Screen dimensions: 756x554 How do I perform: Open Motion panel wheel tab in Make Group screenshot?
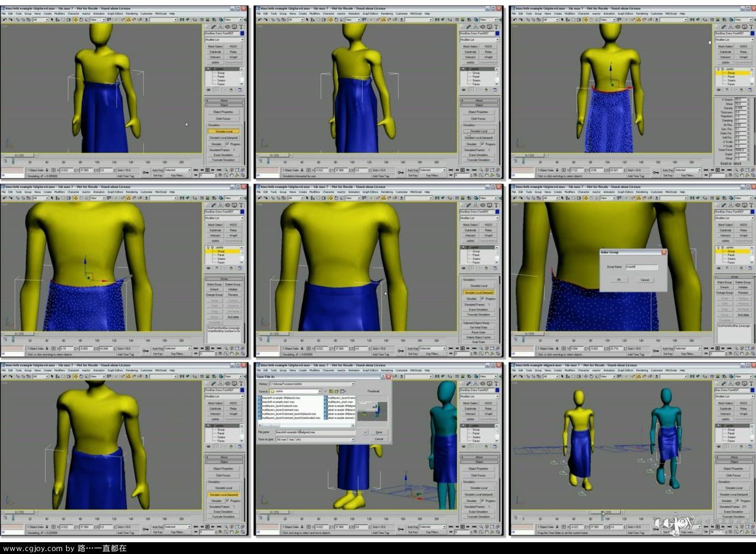[x=738, y=205]
